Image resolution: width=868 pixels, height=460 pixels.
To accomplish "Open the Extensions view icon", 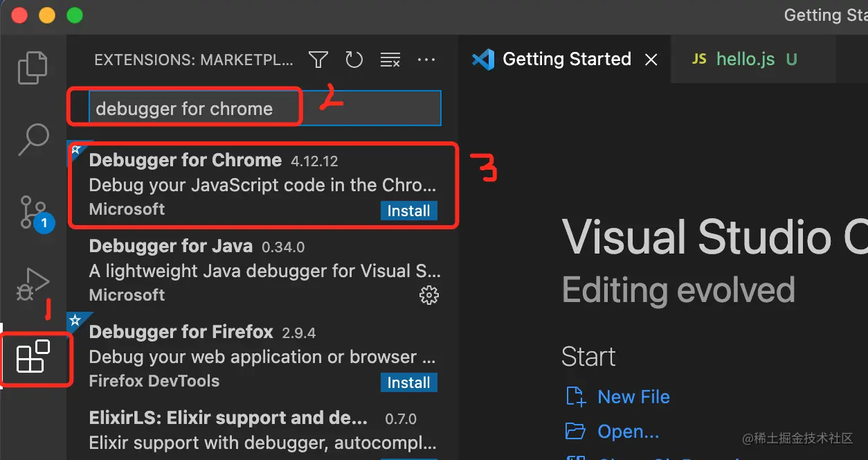I will (33, 357).
